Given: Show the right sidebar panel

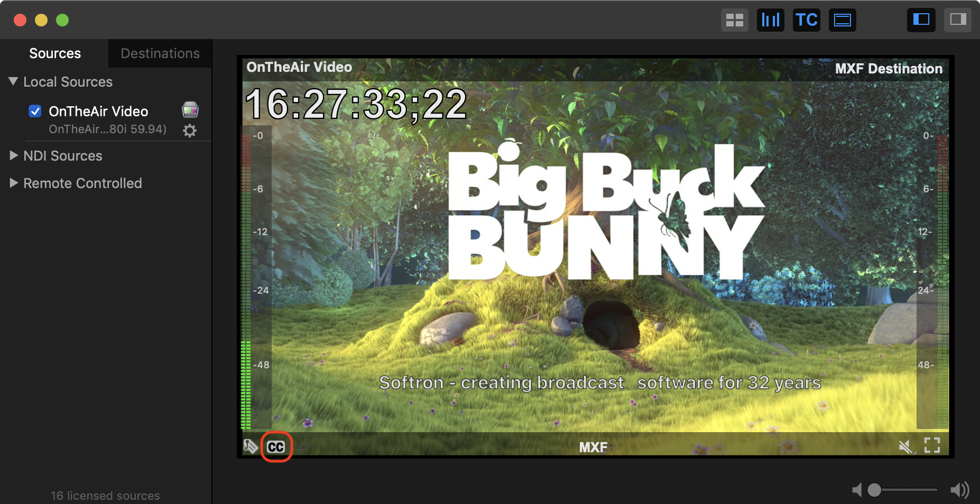Looking at the screenshot, I should 958,20.
